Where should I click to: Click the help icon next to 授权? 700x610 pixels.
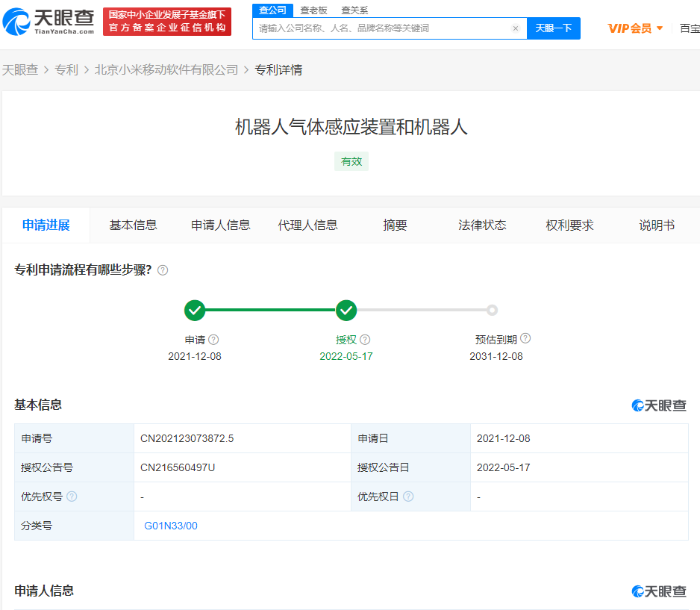click(365, 339)
